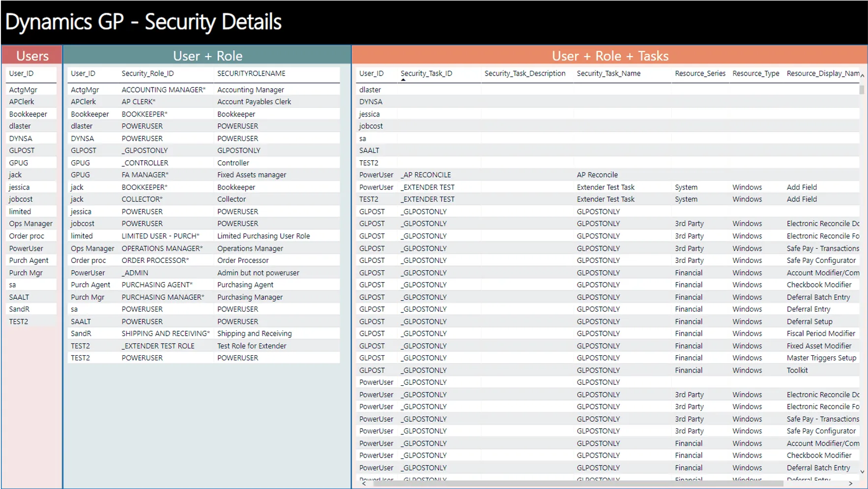Click the horizontal scrollbar thumb in Tasks table
The image size is (868, 489).
tap(578, 484)
